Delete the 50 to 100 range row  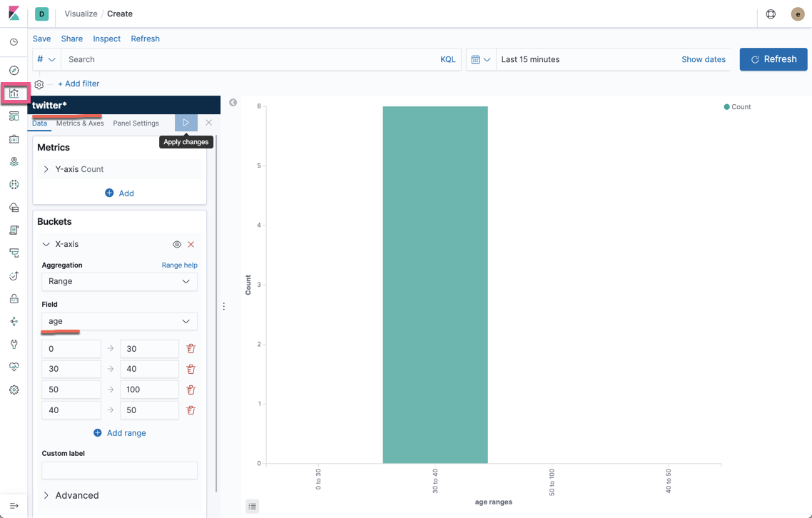(x=191, y=390)
